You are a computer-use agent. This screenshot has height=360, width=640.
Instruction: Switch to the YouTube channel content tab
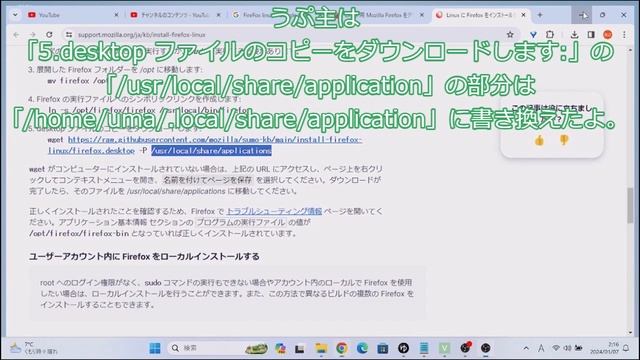coord(176,15)
